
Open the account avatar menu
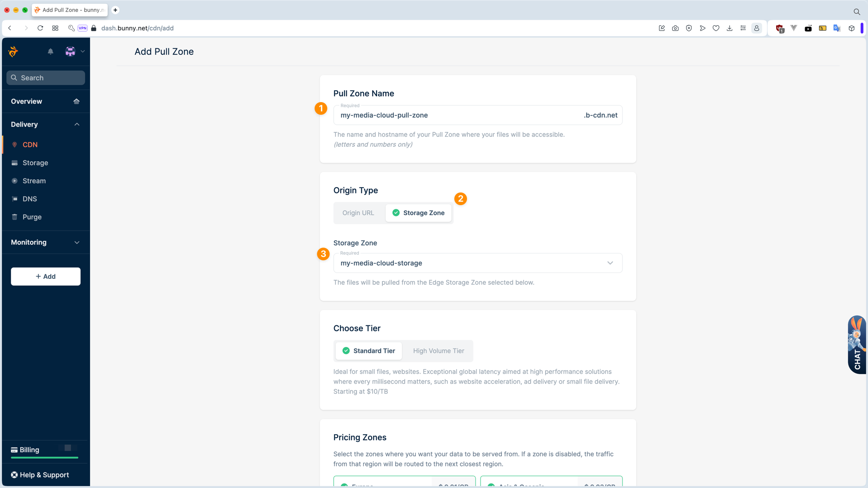pyautogui.click(x=70, y=52)
